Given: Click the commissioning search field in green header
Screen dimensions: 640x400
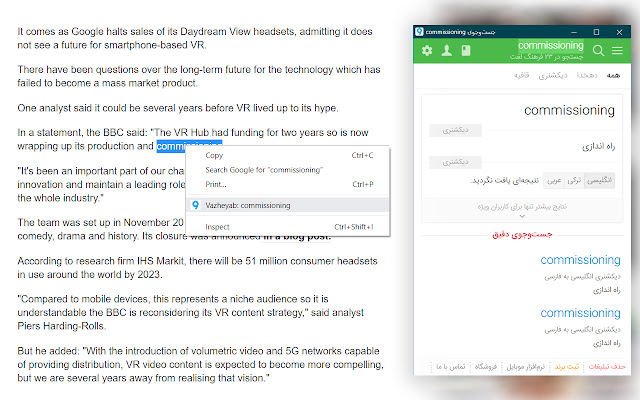Looking at the screenshot, I should [551, 45].
